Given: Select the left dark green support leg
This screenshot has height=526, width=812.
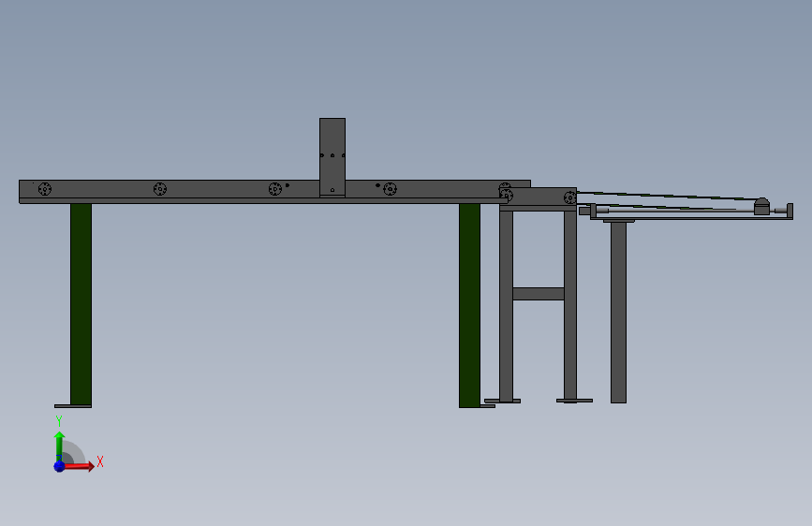Looking at the screenshot, I should [x=81, y=304].
